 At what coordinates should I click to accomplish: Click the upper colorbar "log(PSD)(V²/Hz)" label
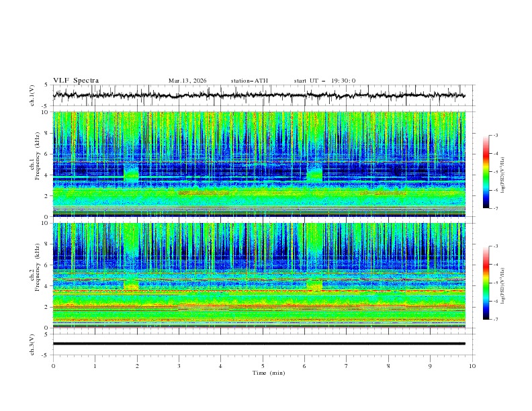pyautogui.click(x=502, y=175)
